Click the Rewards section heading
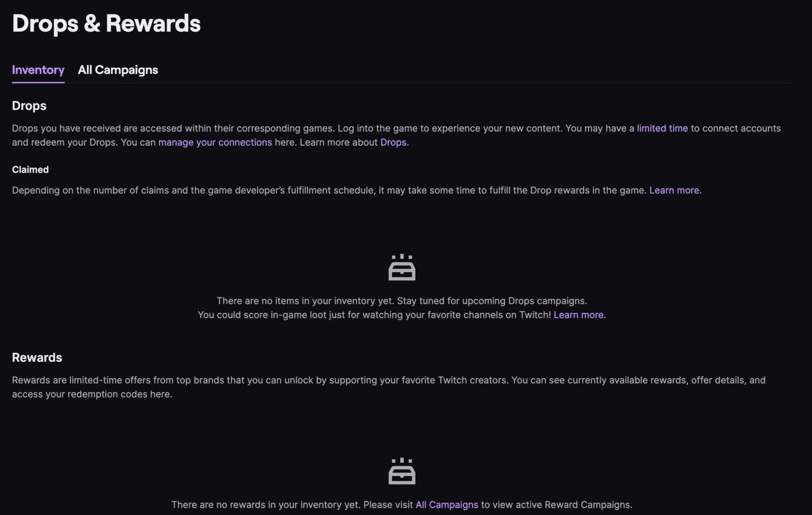 pos(36,358)
